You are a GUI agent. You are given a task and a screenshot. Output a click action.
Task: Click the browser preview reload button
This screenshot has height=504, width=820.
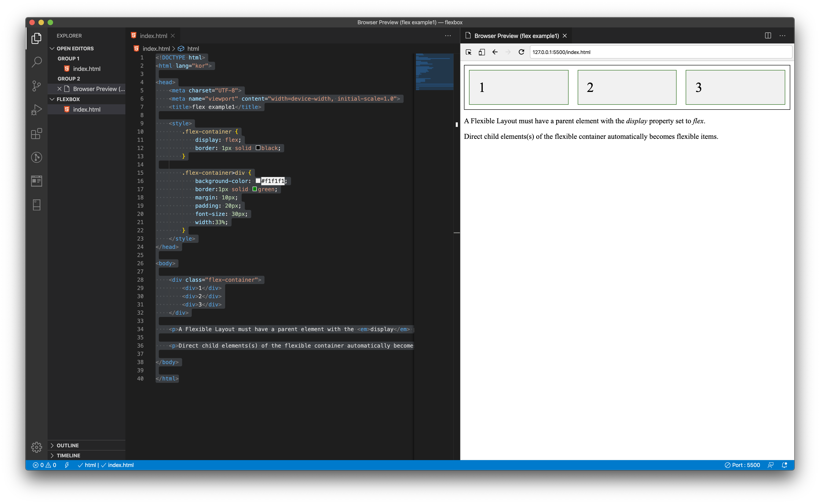[521, 52]
